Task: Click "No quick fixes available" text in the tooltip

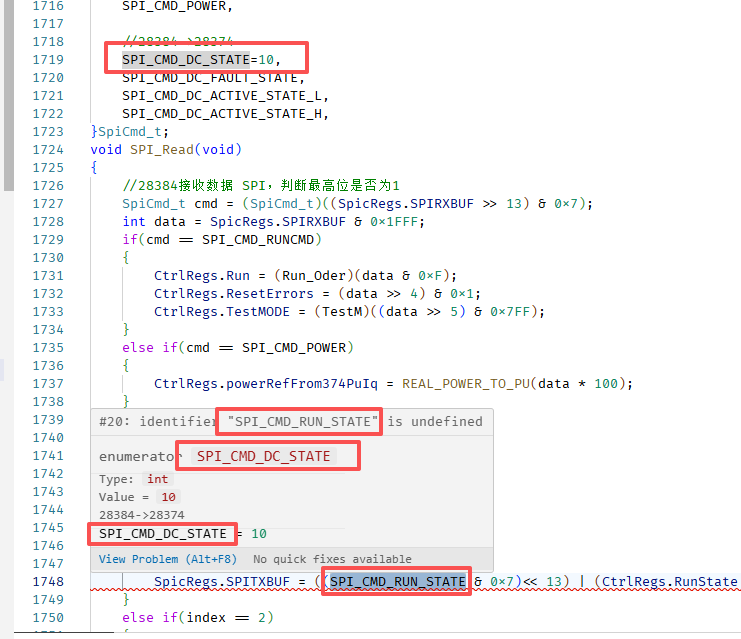Action: click(332, 559)
